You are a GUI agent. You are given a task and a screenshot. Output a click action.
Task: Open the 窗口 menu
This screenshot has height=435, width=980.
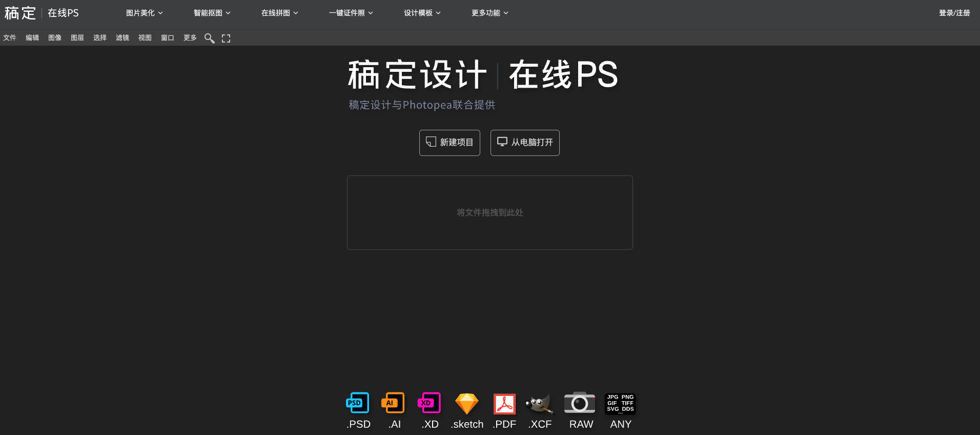pyautogui.click(x=168, y=38)
